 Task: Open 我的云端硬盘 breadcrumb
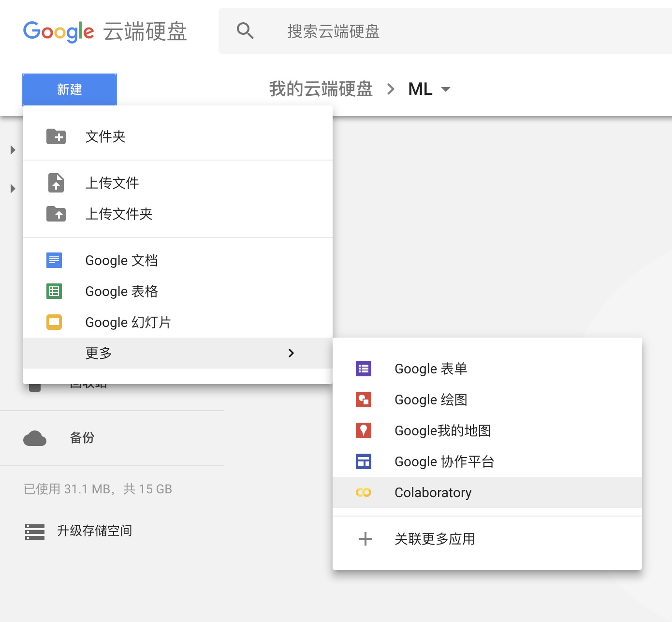321,89
